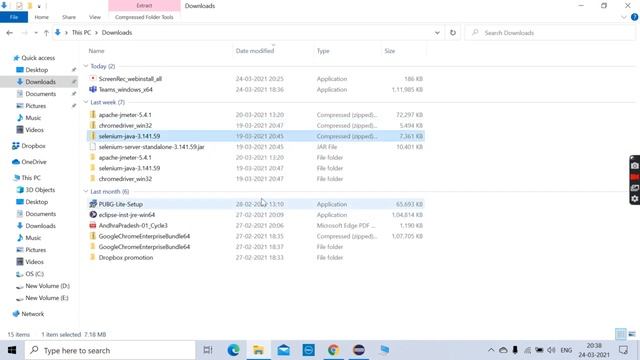Collapse the Last month group

(x=86, y=191)
